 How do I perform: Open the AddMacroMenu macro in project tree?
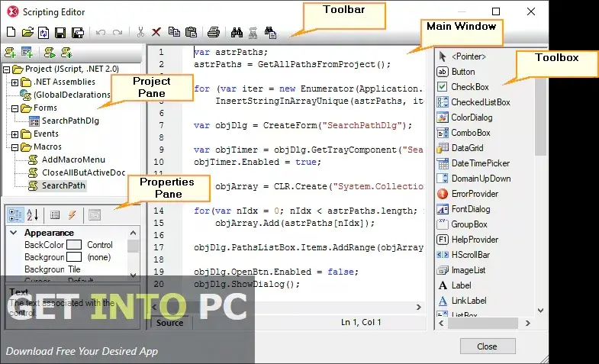(73, 159)
